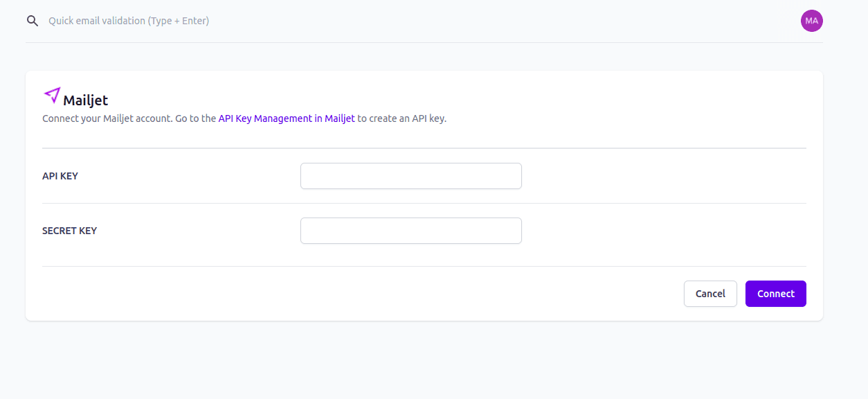Click the magnifying glass in the top bar
This screenshot has width=868, height=399.
point(32,20)
